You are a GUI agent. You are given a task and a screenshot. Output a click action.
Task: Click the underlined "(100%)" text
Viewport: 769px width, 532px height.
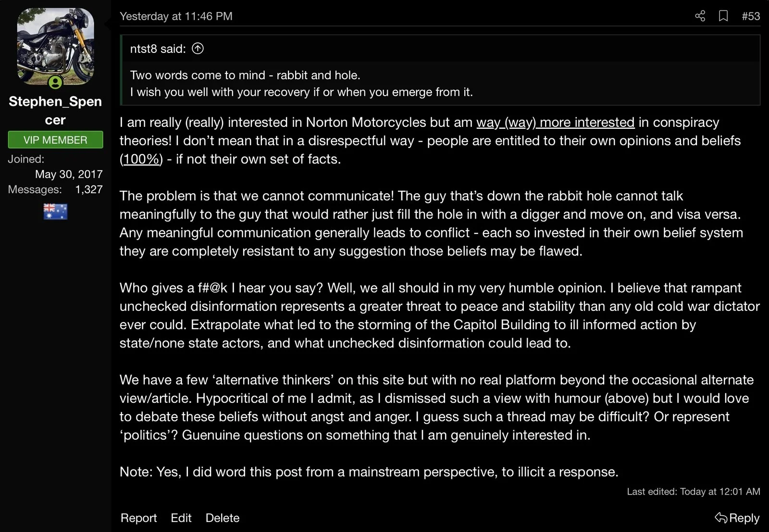point(141,159)
